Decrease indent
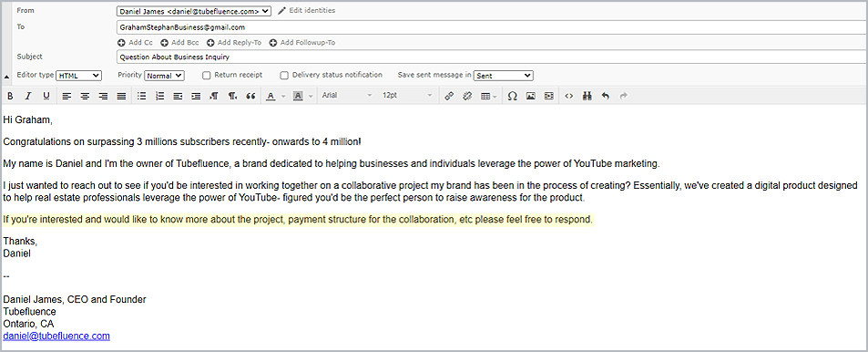Image resolution: width=868 pixels, height=352 pixels. tap(178, 96)
